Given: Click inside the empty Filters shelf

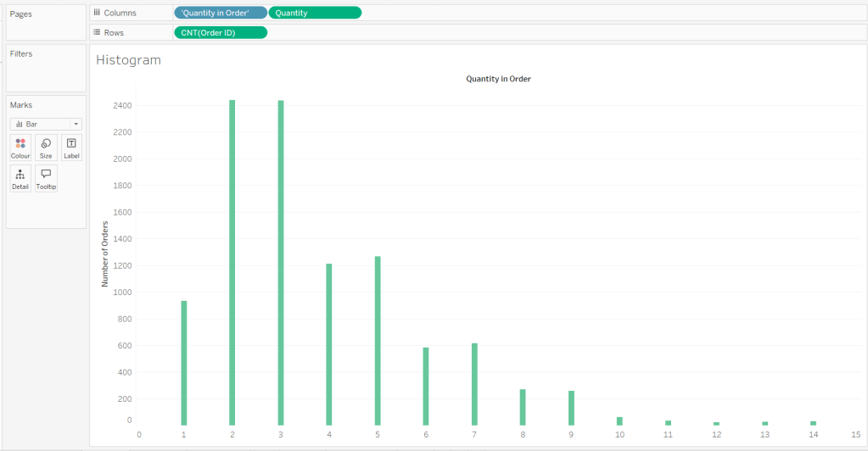Looking at the screenshot, I should click(46, 76).
